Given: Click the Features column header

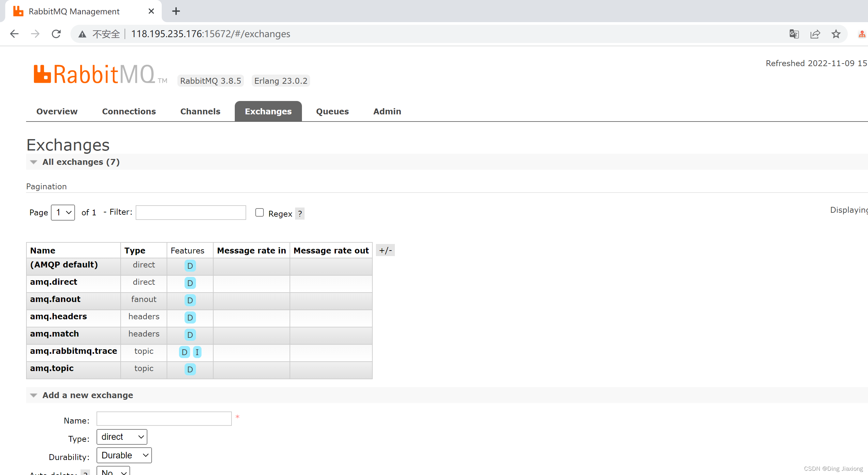Looking at the screenshot, I should pyautogui.click(x=187, y=251).
